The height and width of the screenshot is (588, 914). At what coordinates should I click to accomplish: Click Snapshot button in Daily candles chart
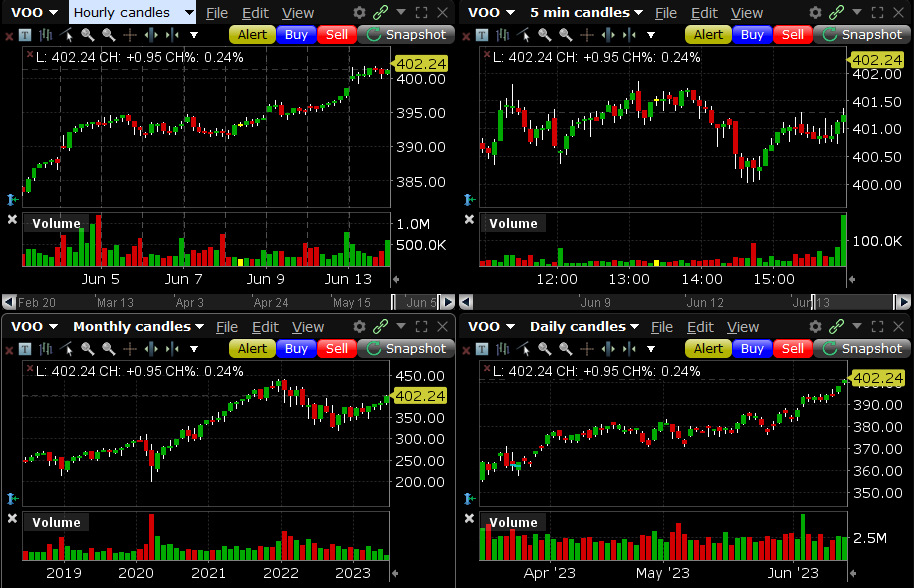(x=861, y=349)
